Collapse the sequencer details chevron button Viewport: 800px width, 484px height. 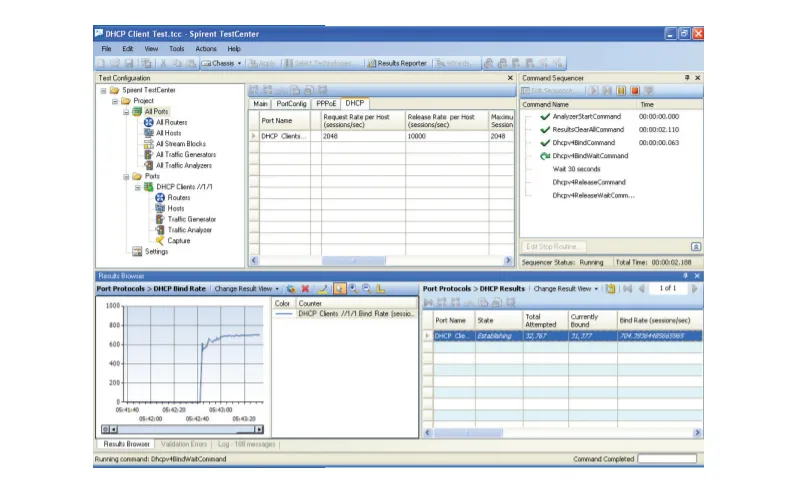pos(695,247)
